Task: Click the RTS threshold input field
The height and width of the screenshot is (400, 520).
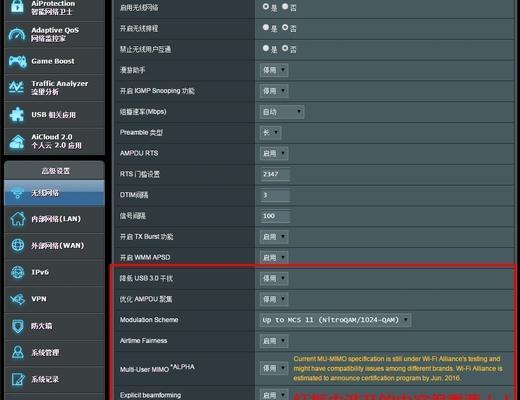Action: click(x=275, y=174)
